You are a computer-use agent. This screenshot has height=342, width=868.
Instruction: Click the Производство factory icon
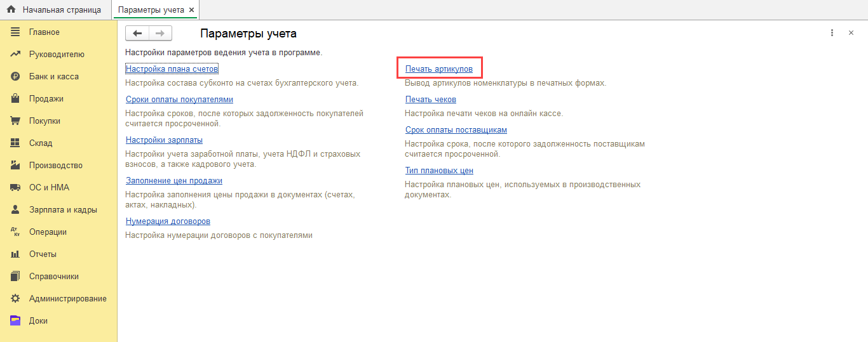pyautogui.click(x=15, y=165)
